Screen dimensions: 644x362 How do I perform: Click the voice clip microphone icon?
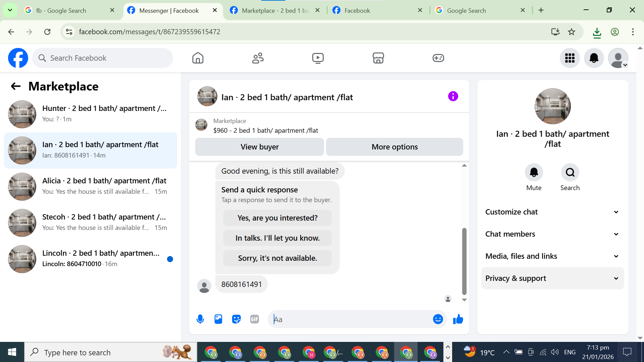(x=200, y=319)
